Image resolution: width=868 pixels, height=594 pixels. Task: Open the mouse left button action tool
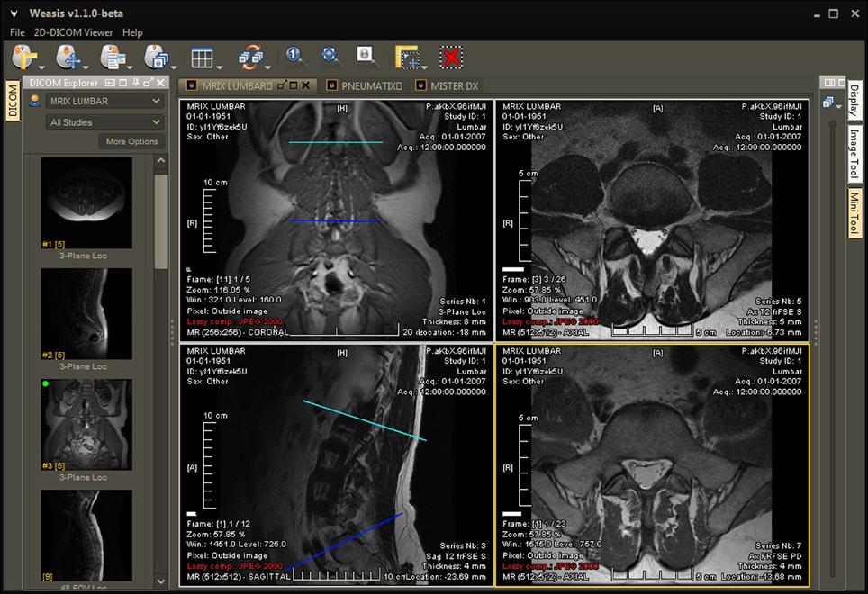(x=24, y=58)
